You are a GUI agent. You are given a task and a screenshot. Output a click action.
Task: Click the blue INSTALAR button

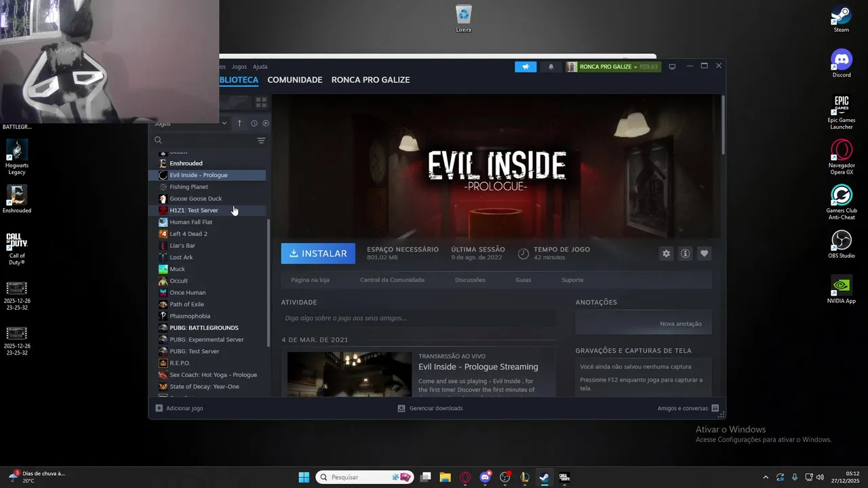[x=318, y=253]
